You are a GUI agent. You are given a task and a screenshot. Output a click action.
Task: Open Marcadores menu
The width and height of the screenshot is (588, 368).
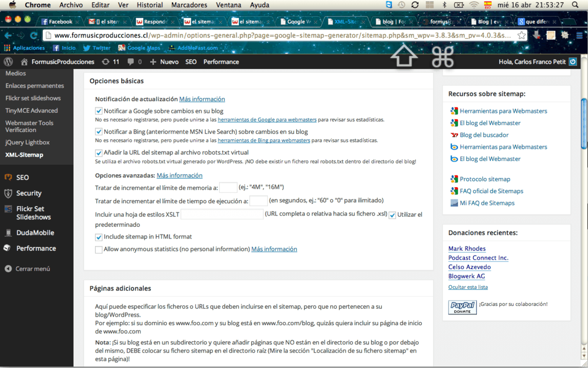pos(189,5)
